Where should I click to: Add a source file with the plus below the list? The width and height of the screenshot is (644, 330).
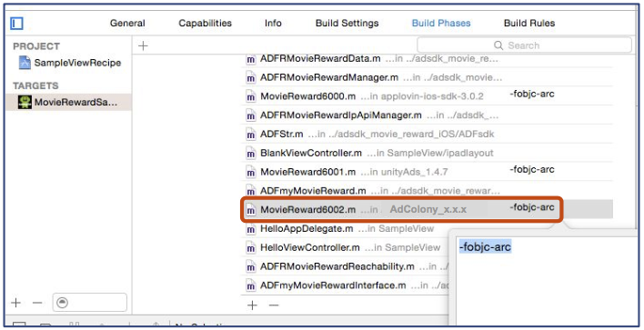(252, 305)
